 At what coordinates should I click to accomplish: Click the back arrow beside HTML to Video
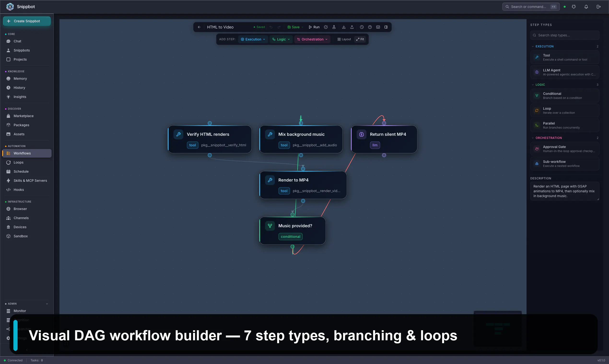pyautogui.click(x=199, y=27)
